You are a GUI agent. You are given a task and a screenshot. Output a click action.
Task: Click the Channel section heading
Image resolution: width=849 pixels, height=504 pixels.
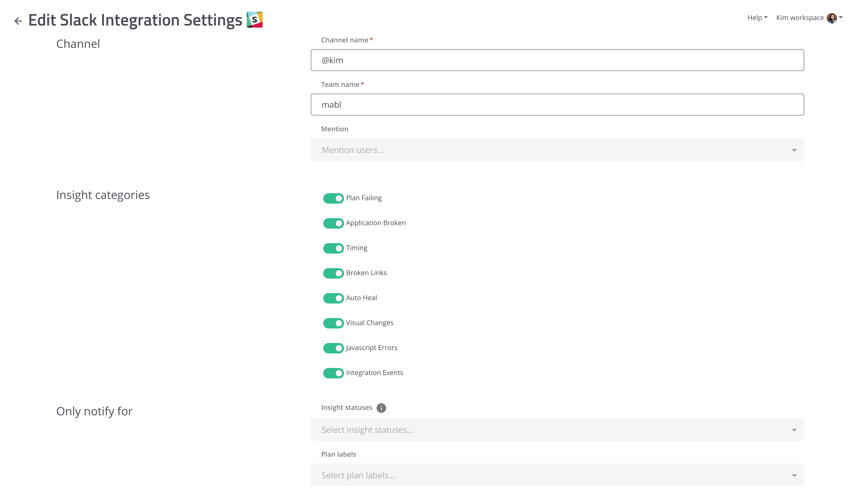tap(78, 44)
